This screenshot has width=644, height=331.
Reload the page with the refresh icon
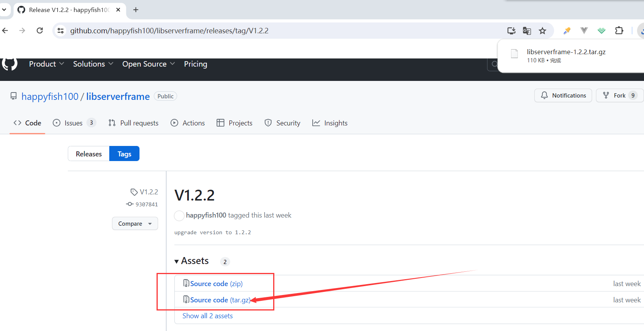(x=40, y=31)
